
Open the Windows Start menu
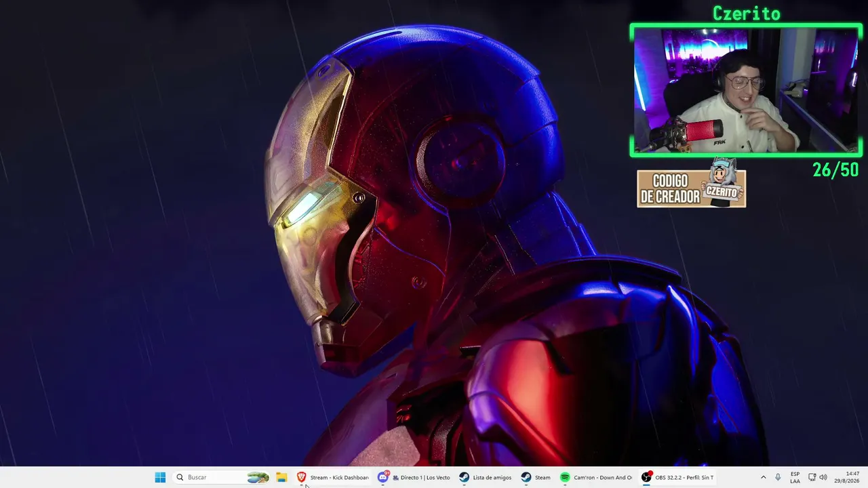tap(160, 477)
